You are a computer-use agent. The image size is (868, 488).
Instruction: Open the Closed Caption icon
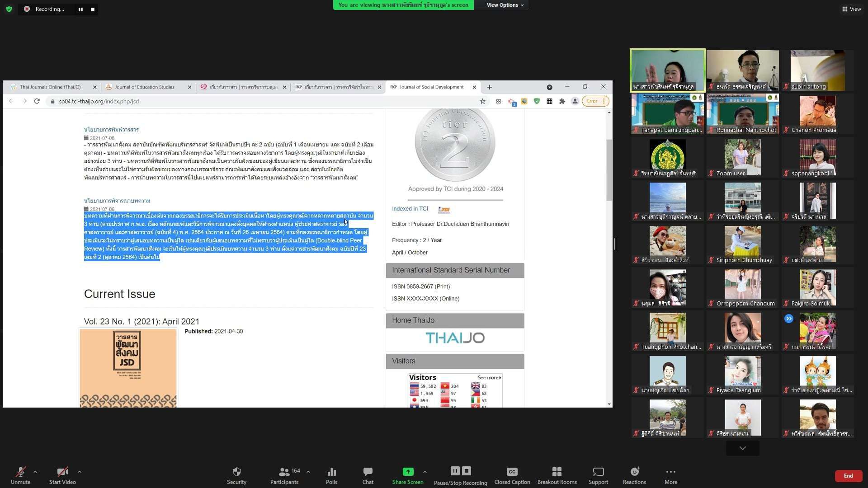click(512, 472)
